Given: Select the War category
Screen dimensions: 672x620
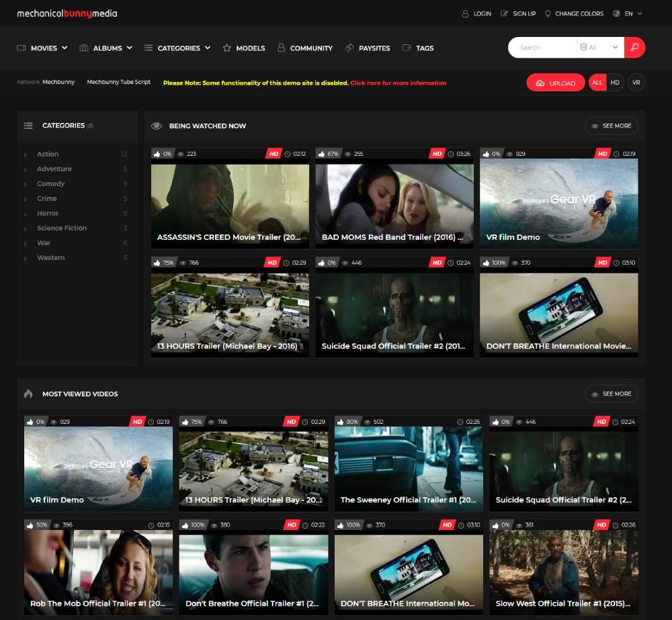Looking at the screenshot, I should click(x=44, y=243).
